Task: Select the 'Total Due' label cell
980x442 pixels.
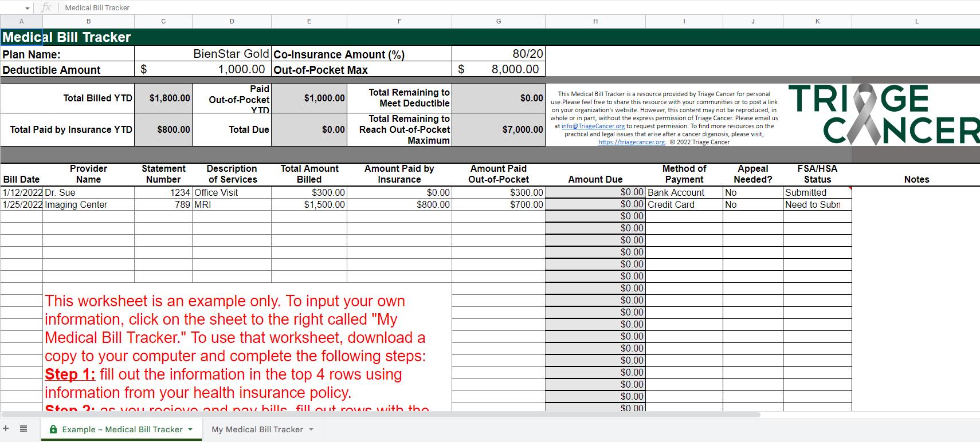Action: (232, 130)
